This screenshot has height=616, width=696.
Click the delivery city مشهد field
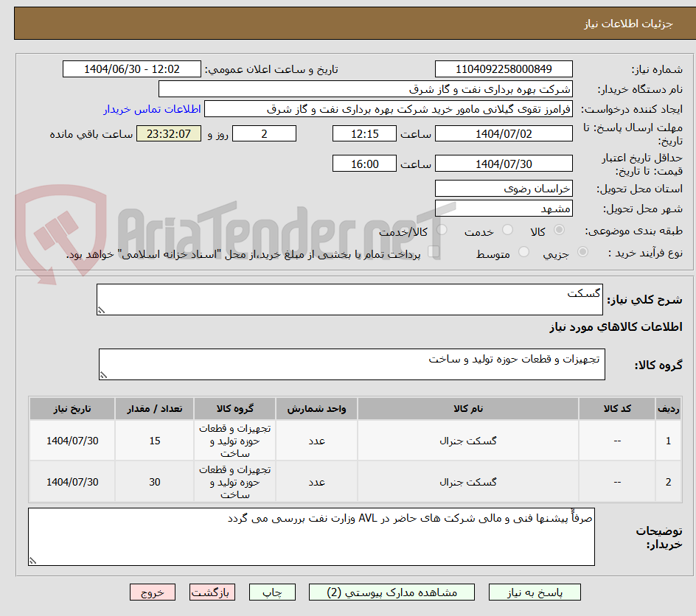pyautogui.click(x=504, y=209)
